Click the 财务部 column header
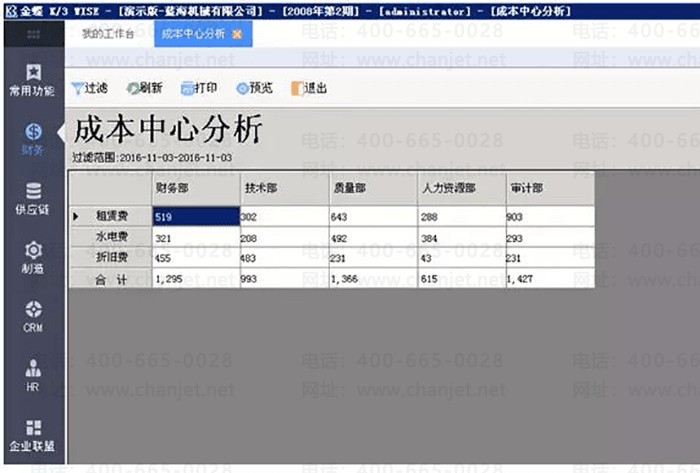700x473 pixels. (x=194, y=187)
